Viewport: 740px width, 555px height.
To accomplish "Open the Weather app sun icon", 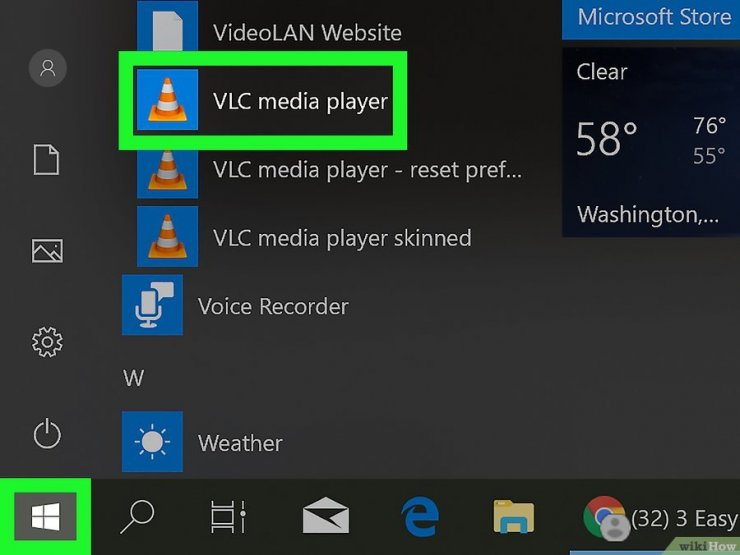I will click(152, 442).
